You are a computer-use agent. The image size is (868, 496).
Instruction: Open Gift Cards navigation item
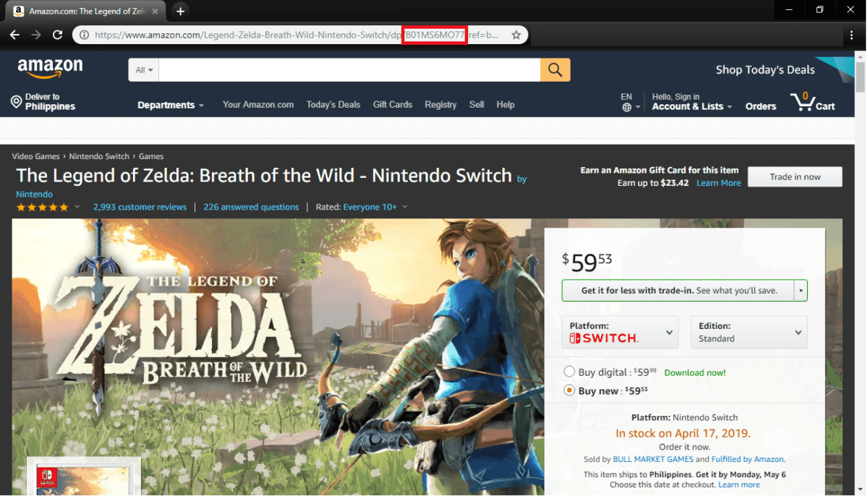click(x=393, y=105)
